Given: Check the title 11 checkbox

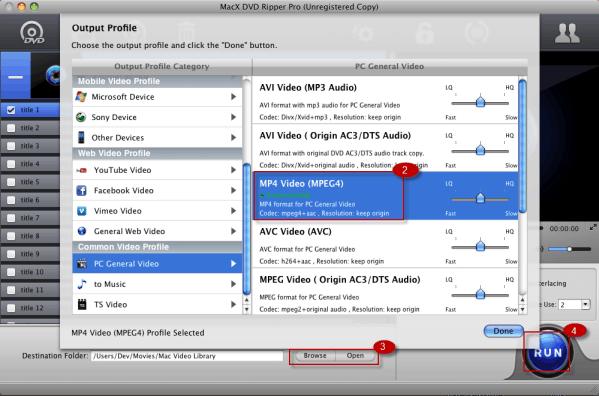Looking at the screenshot, I should (x=11, y=290).
